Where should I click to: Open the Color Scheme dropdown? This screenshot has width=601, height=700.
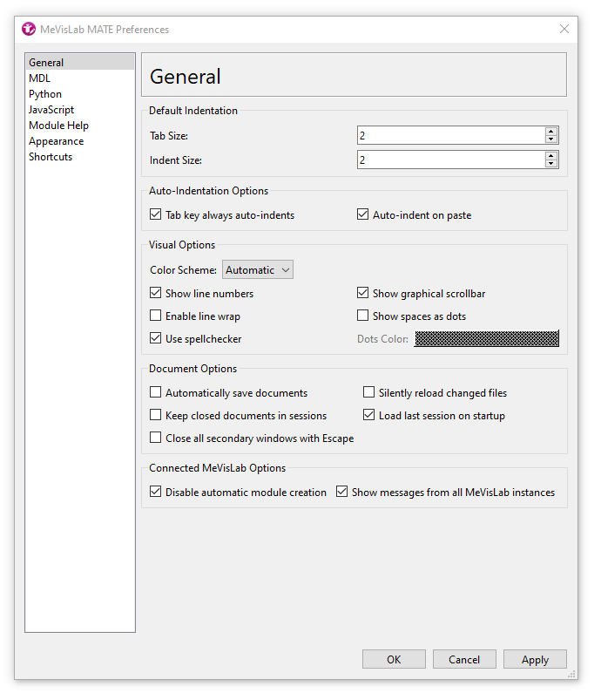coord(258,270)
